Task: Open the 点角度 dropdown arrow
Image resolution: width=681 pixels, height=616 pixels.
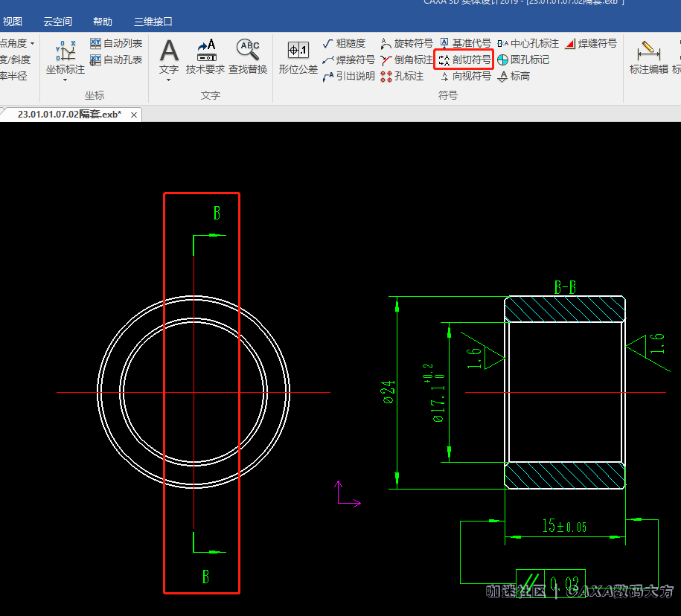Action: pos(32,44)
